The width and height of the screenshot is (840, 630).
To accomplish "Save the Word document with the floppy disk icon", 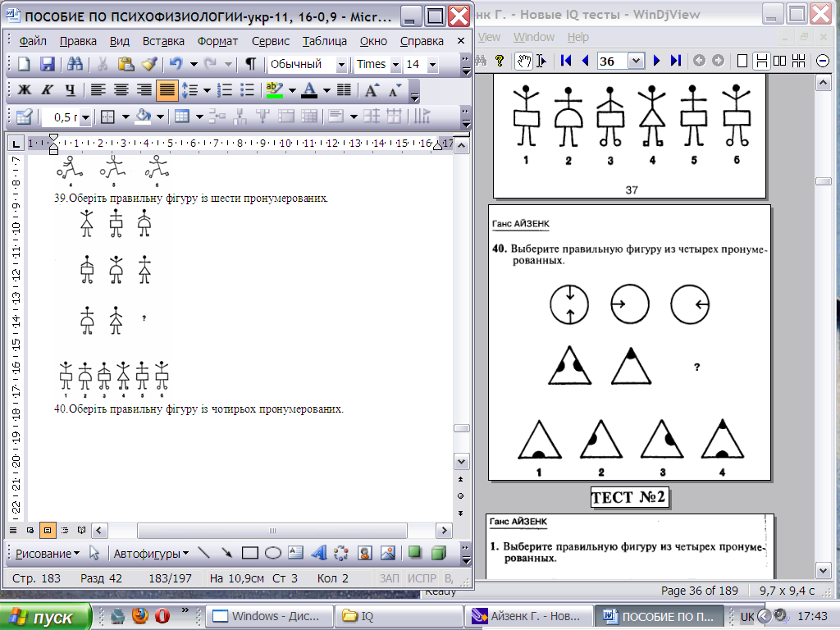I will point(48,64).
